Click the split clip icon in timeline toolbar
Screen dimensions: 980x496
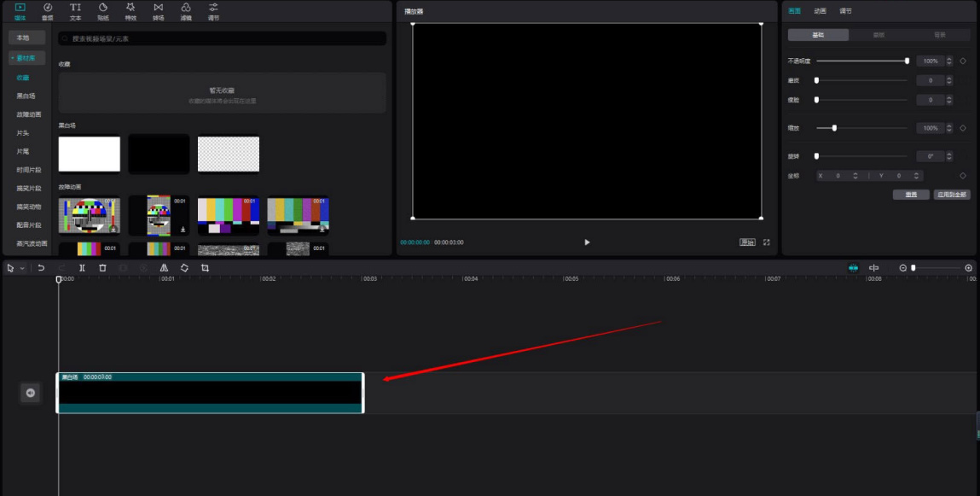(x=82, y=268)
